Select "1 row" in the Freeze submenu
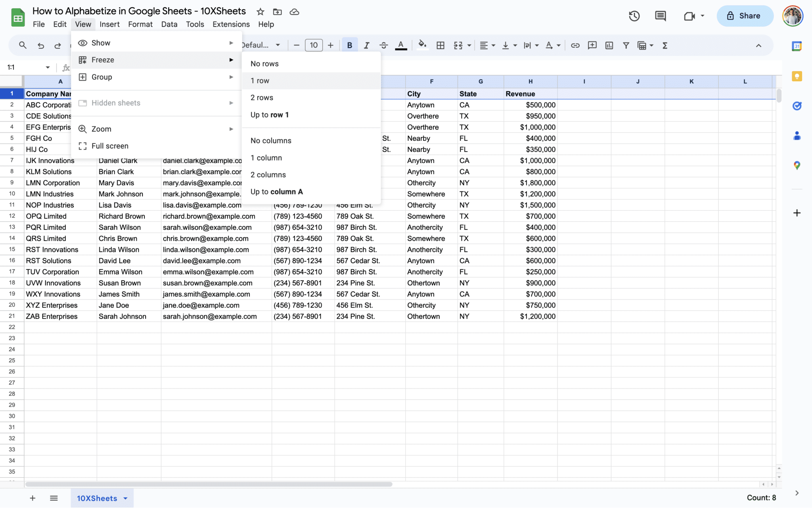Screen dimensions: 812x508 click(260, 81)
